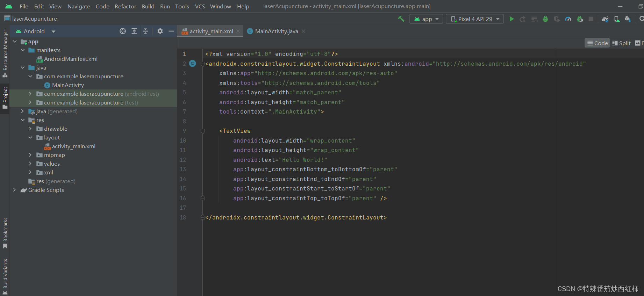The width and height of the screenshot is (644, 296).
Task: Expand the drawable folder
Action: coord(30,129)
